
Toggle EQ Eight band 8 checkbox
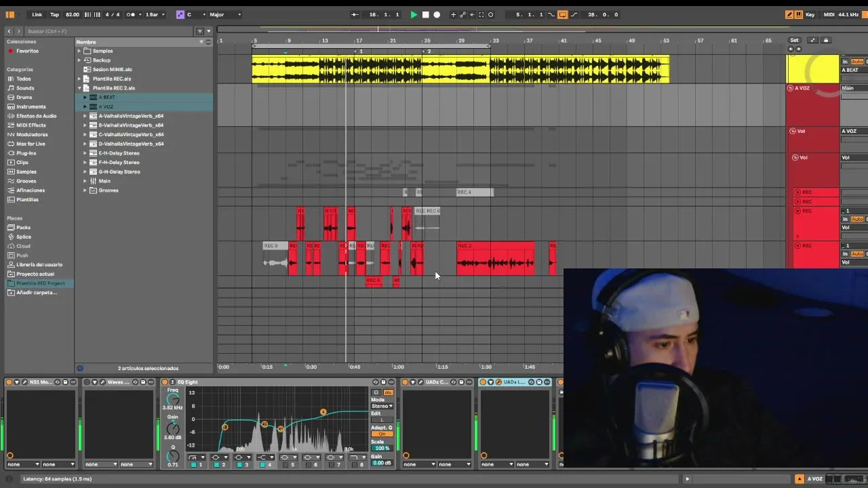(x=355, y=464)
